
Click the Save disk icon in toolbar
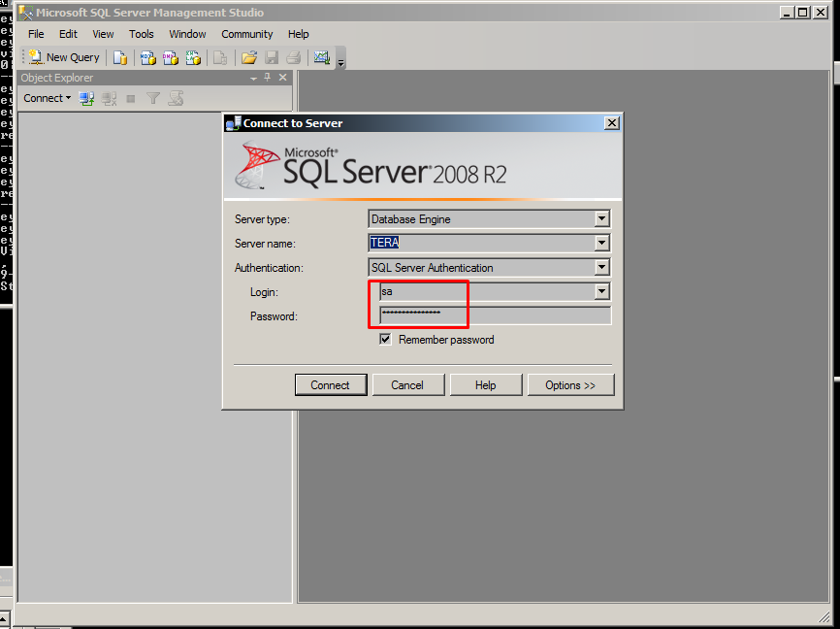[x=272, y=57]
